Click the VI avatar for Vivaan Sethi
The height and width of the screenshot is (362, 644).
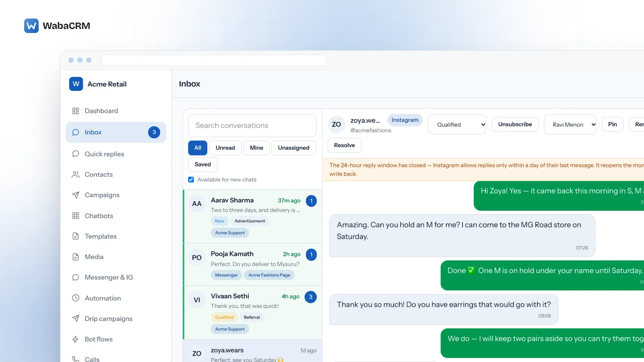(x=197, y=300)
